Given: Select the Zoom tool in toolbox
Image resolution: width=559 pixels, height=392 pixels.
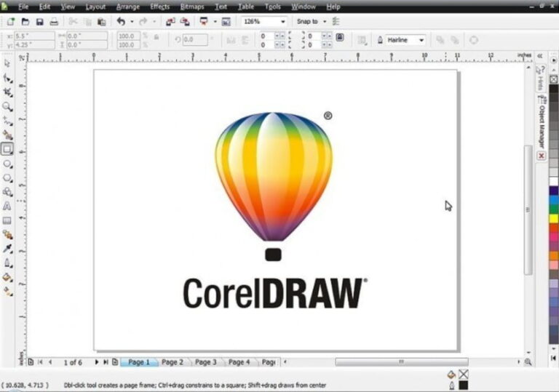Looking at the screenshot, I should (7, 107).
